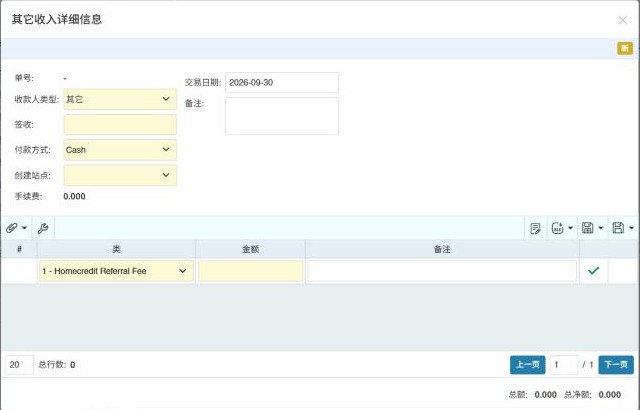Viewport: 640px width, 410px height.
Task: Click the page number input field
Action: (x=564, y=365)
